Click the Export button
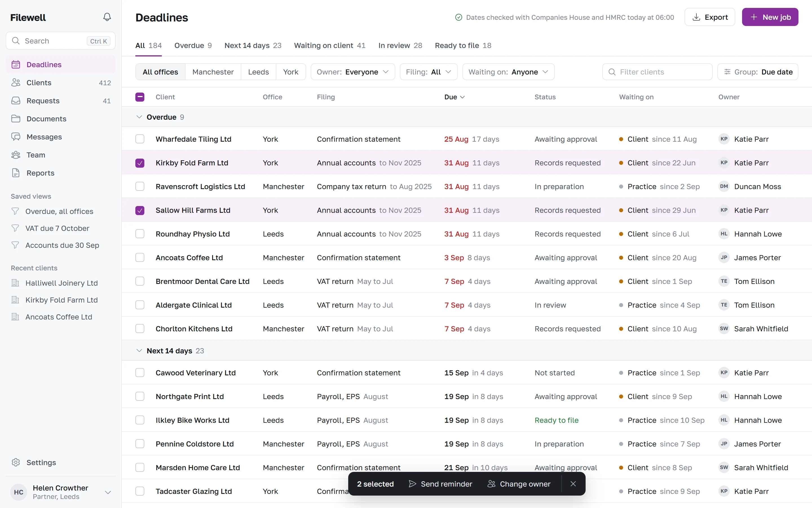The width and height of the screenshot is (812, 508). coord(710,17)
